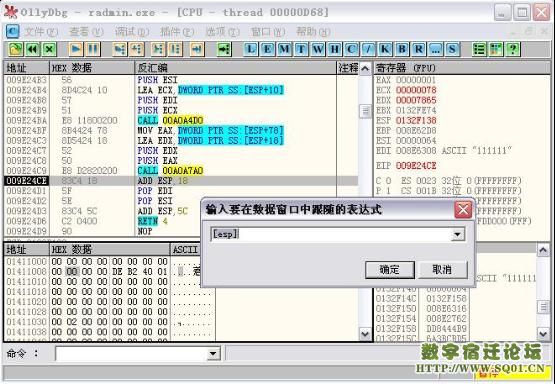Click the green list options toolbar icon
The image size is (555, 384).
[479, 49]
